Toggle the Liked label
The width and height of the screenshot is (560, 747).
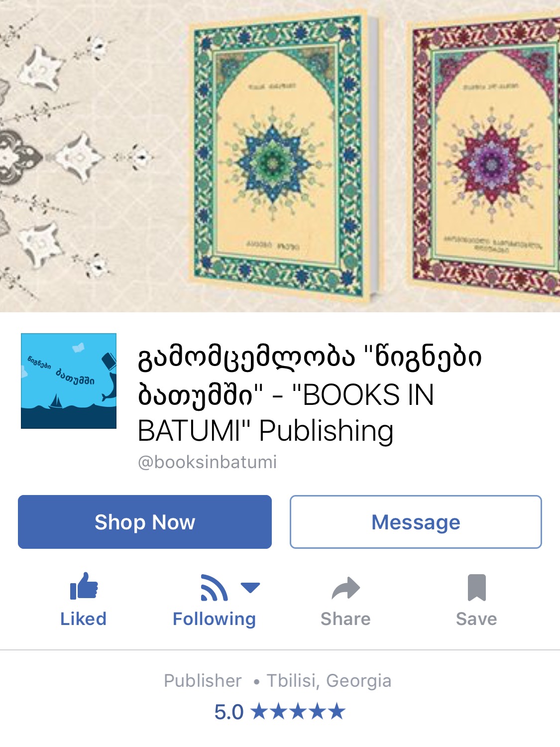coord(83,619)
